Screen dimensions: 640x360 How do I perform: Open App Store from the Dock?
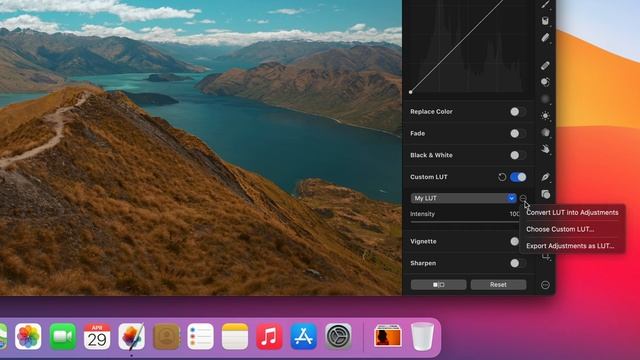[304, 336]
